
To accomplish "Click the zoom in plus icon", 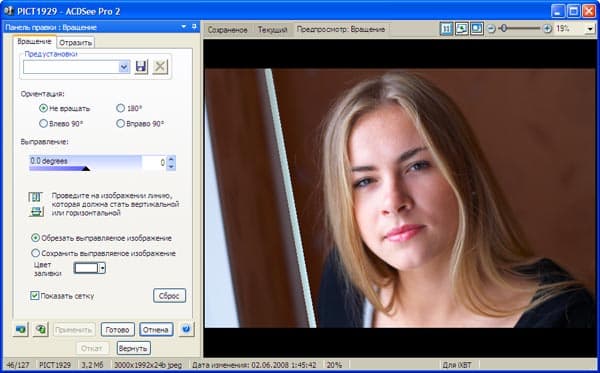I will pyautogui.click(x=548, y=29).
